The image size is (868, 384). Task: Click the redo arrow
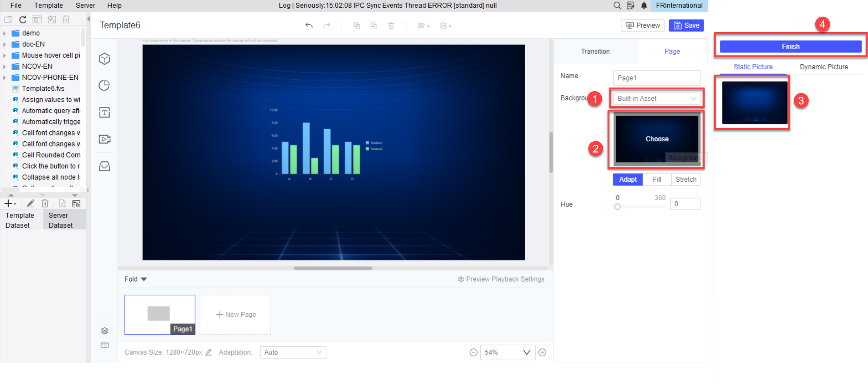(x=327, y=25)
